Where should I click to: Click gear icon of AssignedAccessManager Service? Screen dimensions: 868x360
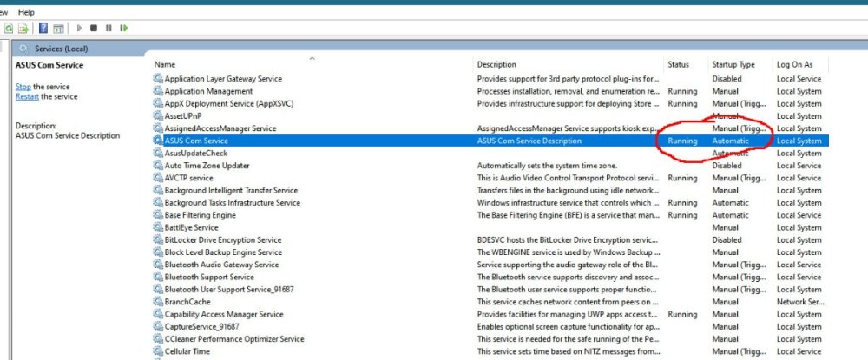click(x=158, y=128)
